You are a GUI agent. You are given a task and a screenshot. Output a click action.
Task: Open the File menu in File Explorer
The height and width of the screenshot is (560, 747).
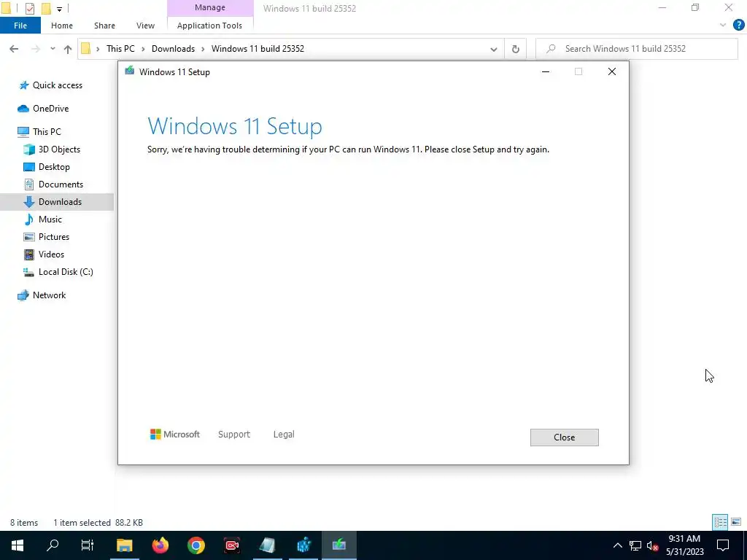tap(20, 26)
